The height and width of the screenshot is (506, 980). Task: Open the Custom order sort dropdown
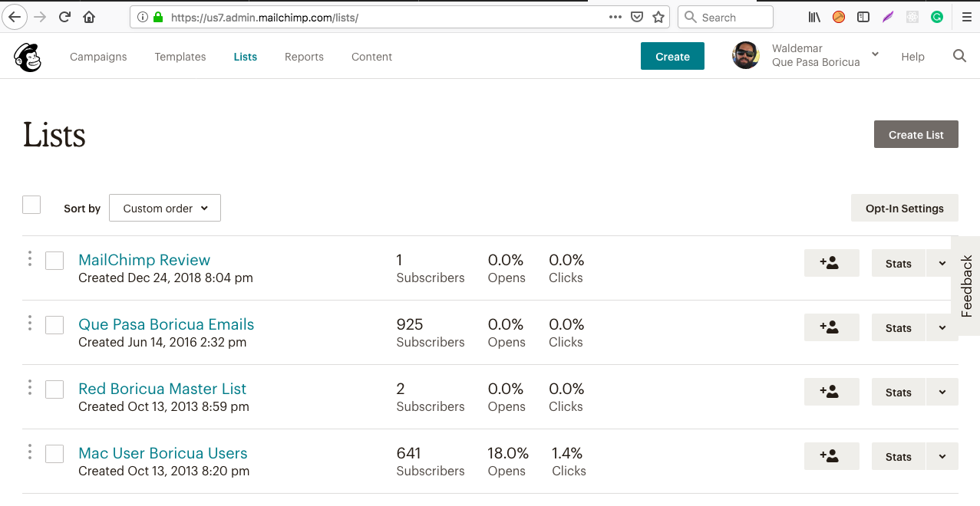[165, 208]
